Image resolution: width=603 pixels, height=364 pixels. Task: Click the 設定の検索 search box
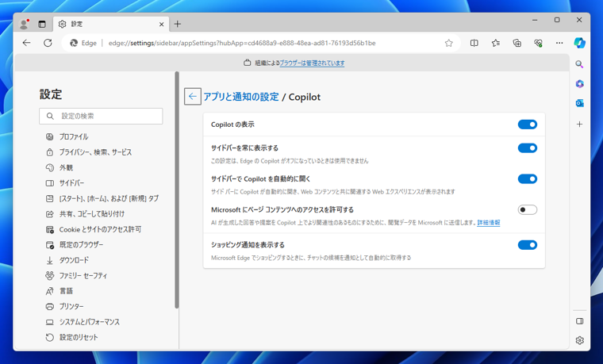coord(101,116)
